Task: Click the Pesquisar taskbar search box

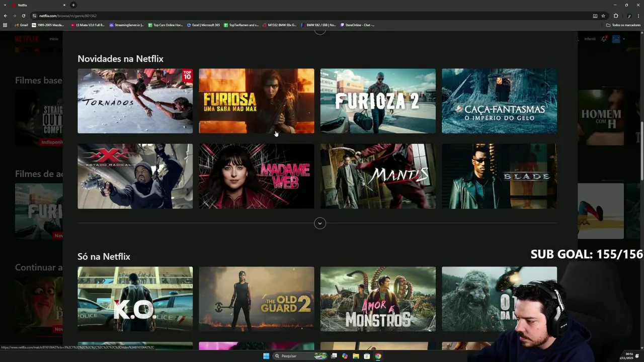Action: tap(300, 356)
